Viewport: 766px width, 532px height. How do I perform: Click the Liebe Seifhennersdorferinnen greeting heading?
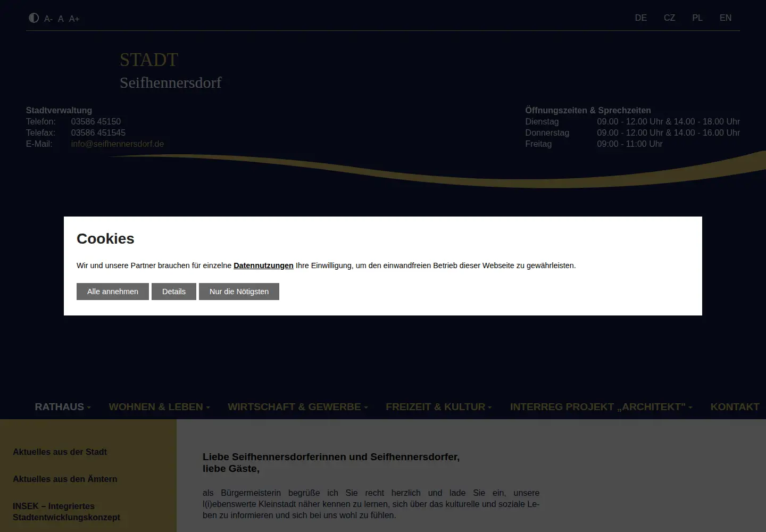tap(331, 463)
